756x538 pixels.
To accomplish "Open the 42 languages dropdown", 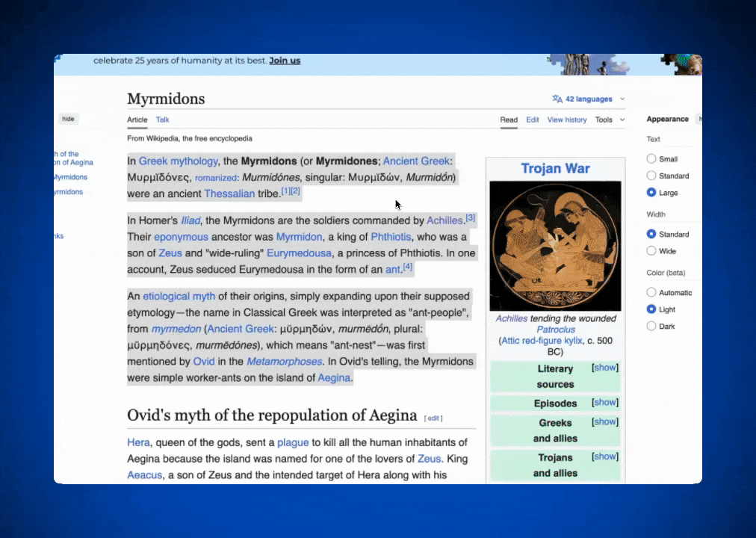I will coord(589,99).
